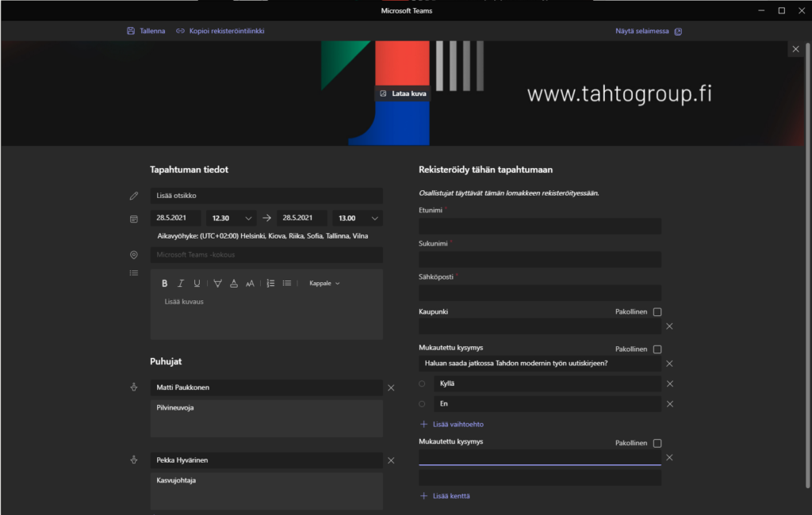
Task: Click the Lisää otsikko title field
Action: [266, 196]
